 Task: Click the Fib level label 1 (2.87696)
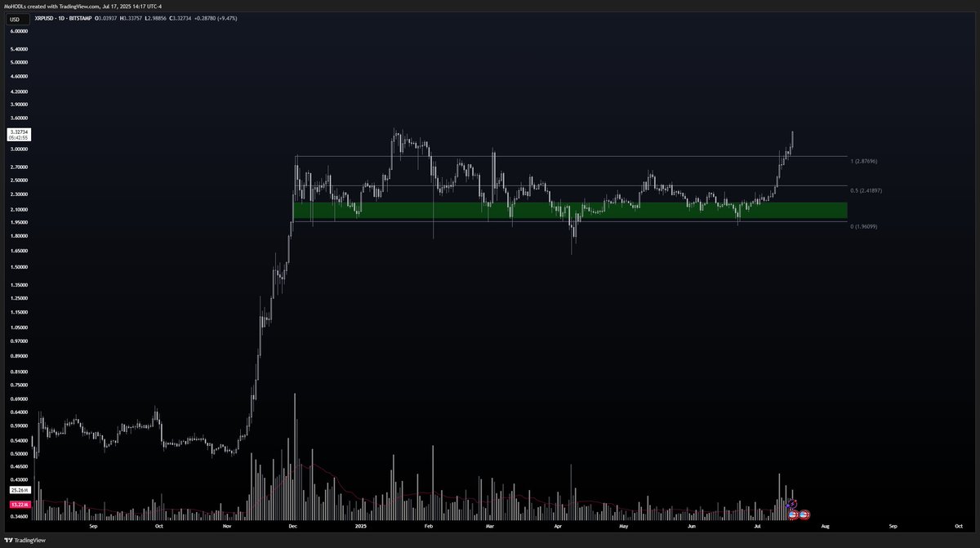(864, 161)
